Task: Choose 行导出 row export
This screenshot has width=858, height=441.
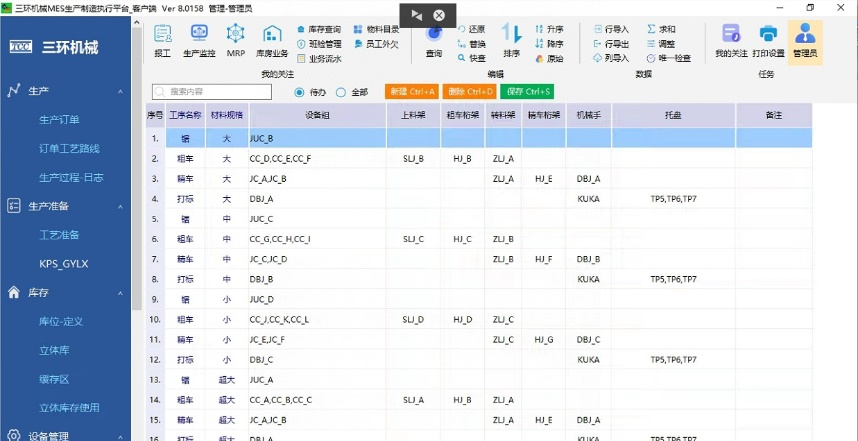Action: pos(611,44)
